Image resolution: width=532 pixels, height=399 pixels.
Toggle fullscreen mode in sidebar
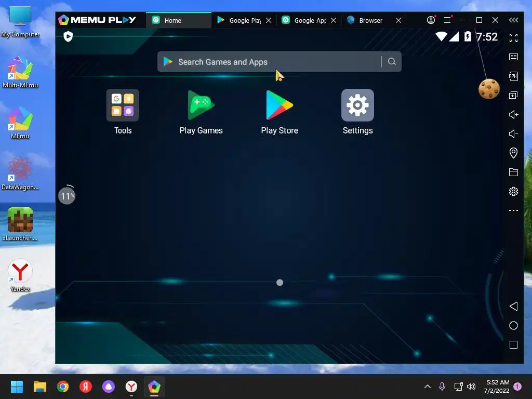click(x=513, y=38)
